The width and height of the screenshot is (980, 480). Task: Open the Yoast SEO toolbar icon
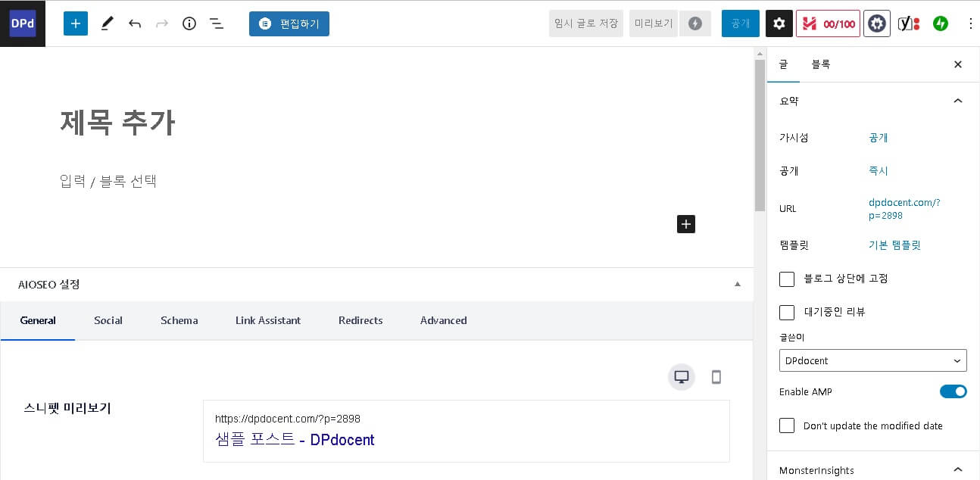coord(909,23)
